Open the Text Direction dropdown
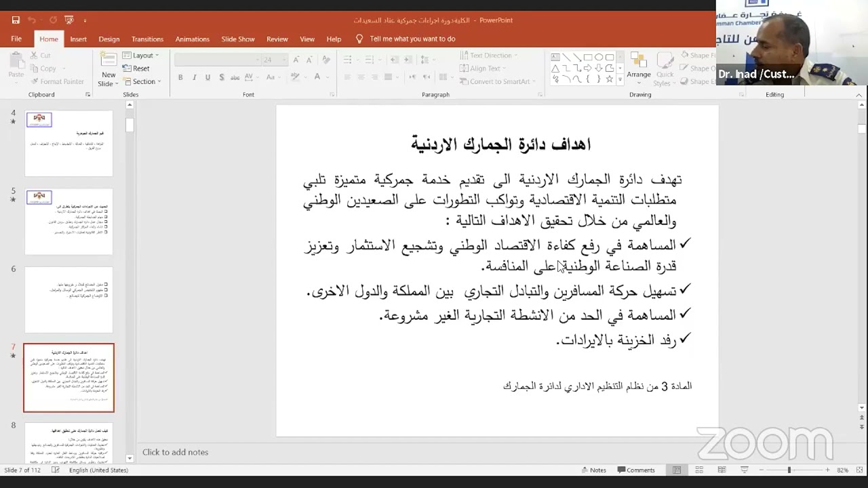Viewport: 868px width, 488px height. (x=490, y=56)
